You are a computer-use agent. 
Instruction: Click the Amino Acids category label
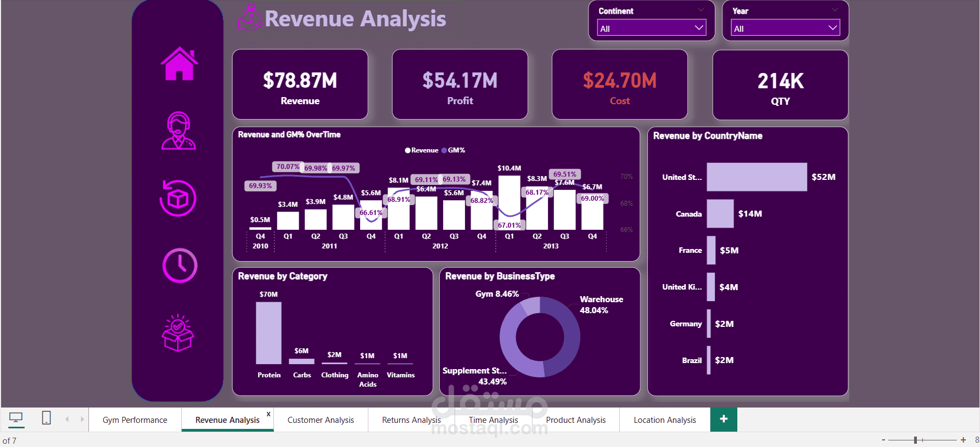pyautogui.click(x=368, y=380)
